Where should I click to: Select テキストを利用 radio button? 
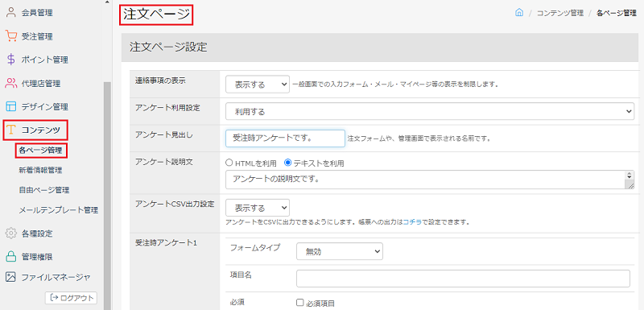(x=288, y=163)
